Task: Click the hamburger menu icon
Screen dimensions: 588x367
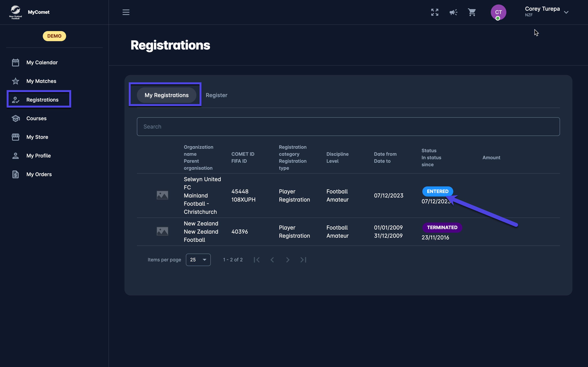Action: 126,12
